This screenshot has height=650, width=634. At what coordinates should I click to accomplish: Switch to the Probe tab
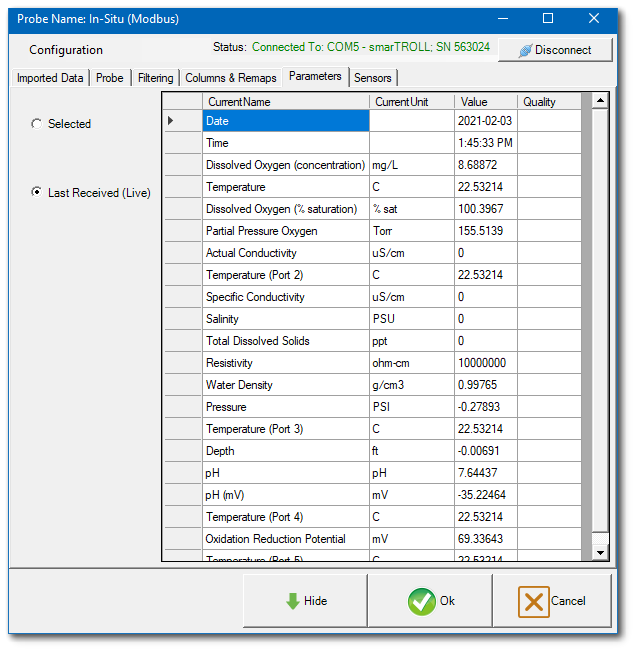(x=110, y=78)
